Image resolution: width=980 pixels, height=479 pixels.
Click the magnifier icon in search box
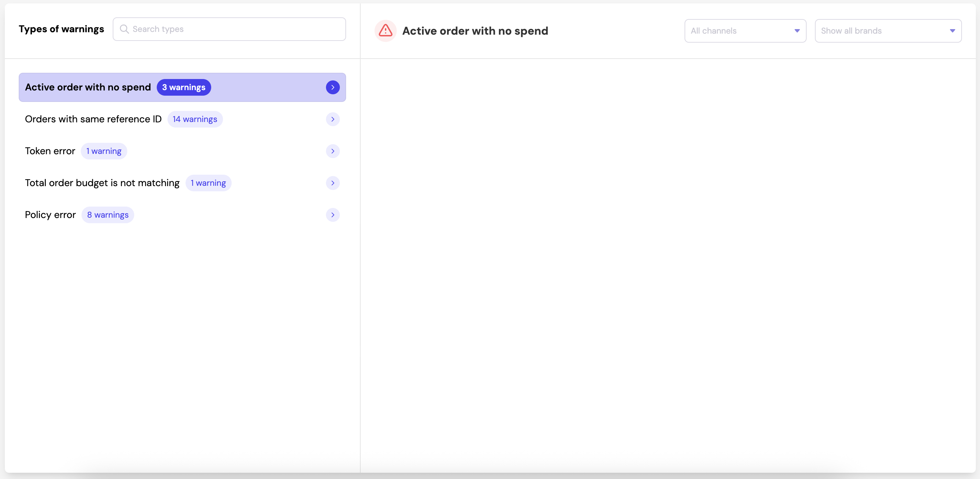tap(124, 29)
